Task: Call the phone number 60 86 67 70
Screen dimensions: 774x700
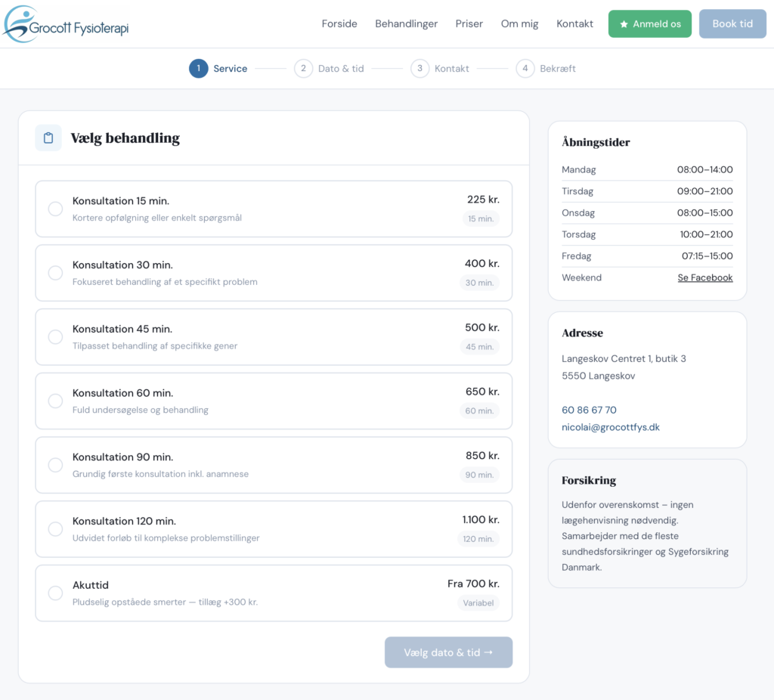Action: (589, 410)
